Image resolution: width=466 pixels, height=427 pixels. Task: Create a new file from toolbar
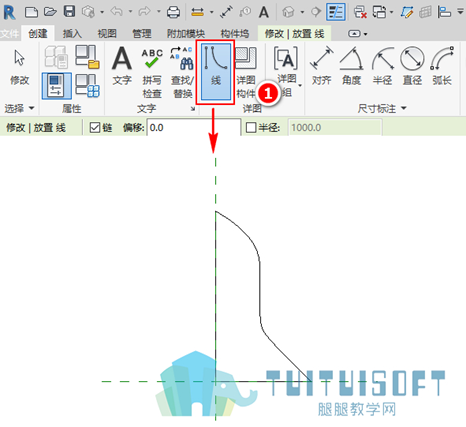32,12
